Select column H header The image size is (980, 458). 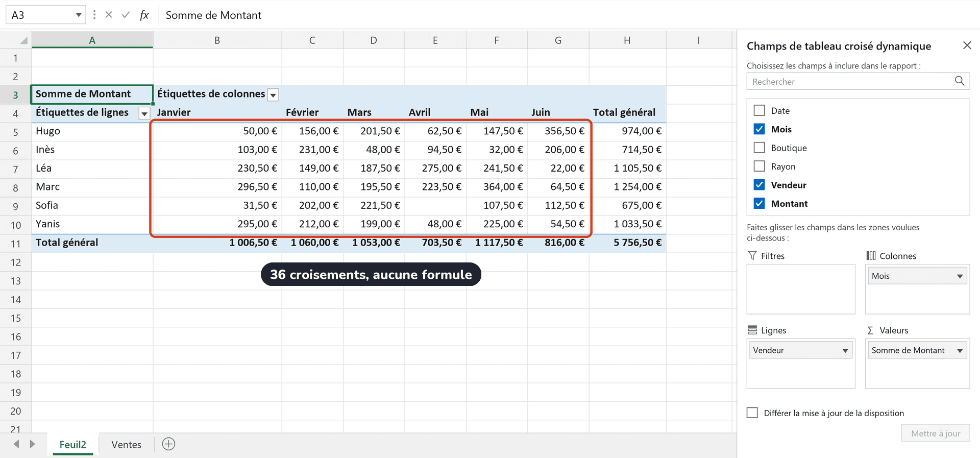coord(627,40)
